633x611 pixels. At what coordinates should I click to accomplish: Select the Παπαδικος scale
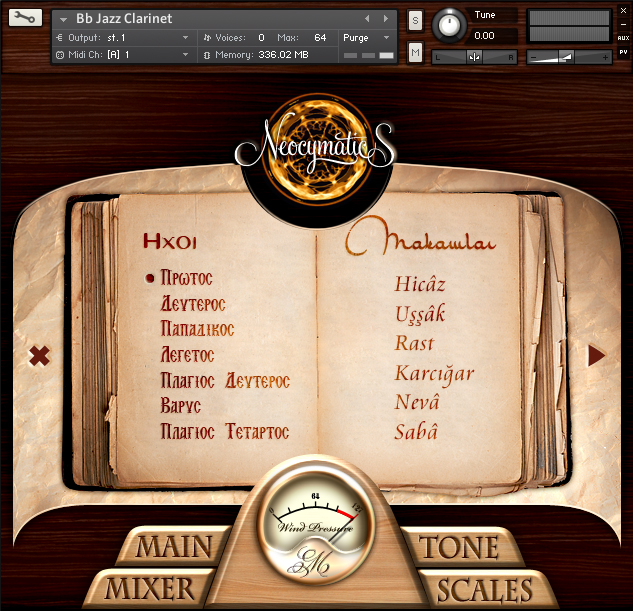click(197, 329)
